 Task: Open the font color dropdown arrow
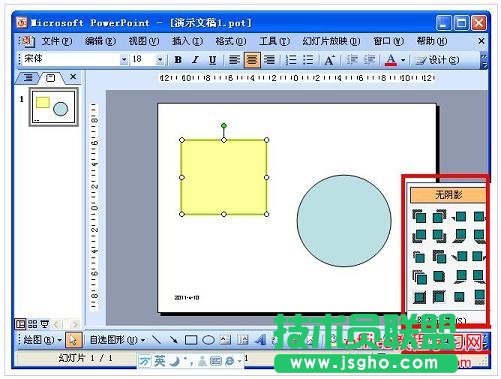(403, 60)
